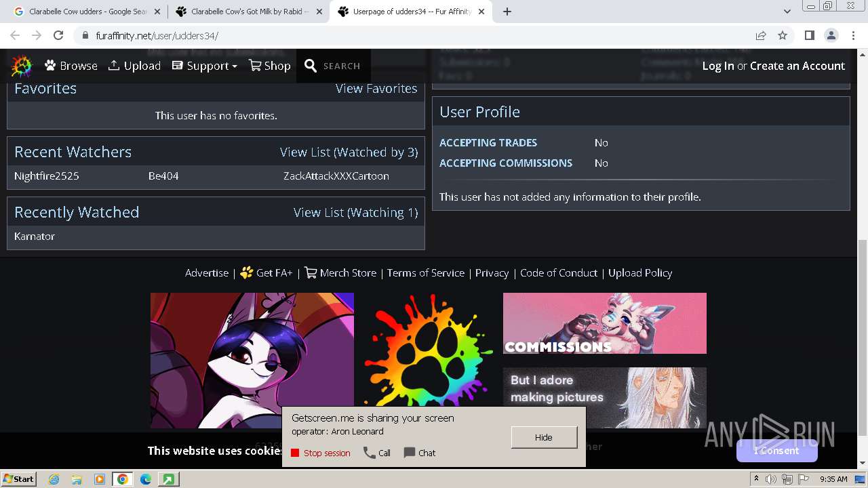Click Stop session in Getscreen popup
868x488 pixels.
[321, 453]
